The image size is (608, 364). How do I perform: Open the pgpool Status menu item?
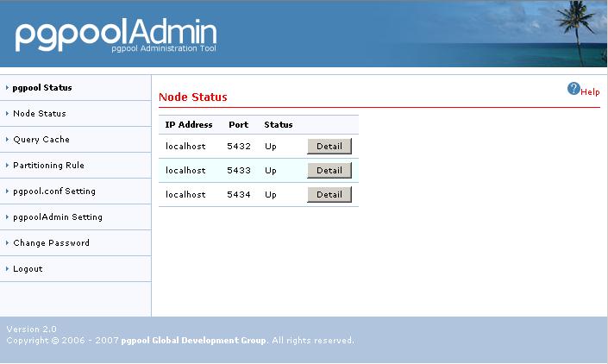42,88
